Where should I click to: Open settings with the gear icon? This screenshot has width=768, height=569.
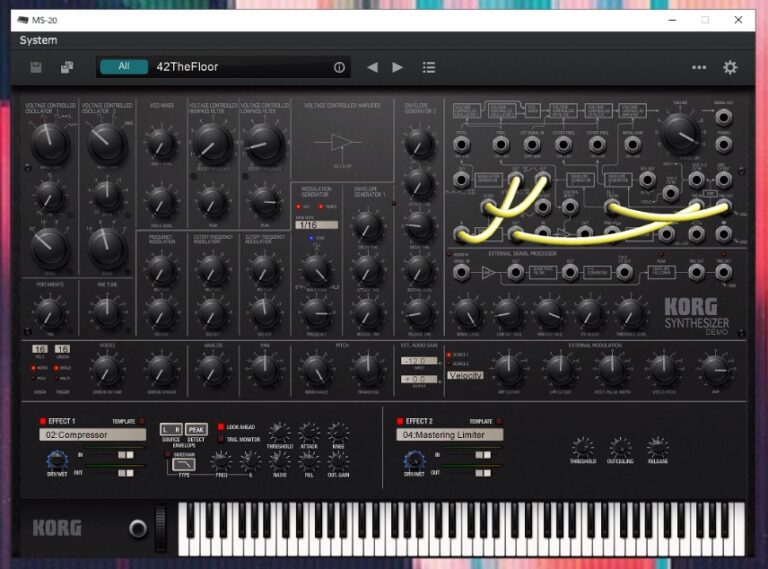(x=730, y=67)
